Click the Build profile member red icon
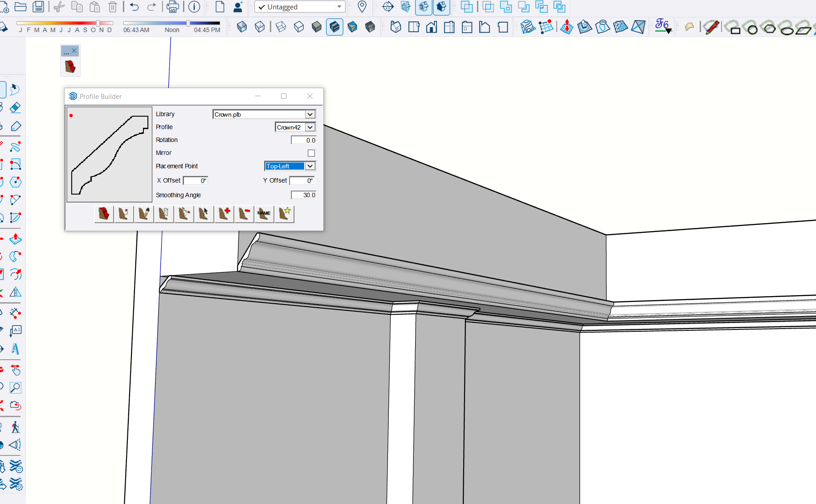Viewport: 816px width, 504px height. [x=104, y=214]
